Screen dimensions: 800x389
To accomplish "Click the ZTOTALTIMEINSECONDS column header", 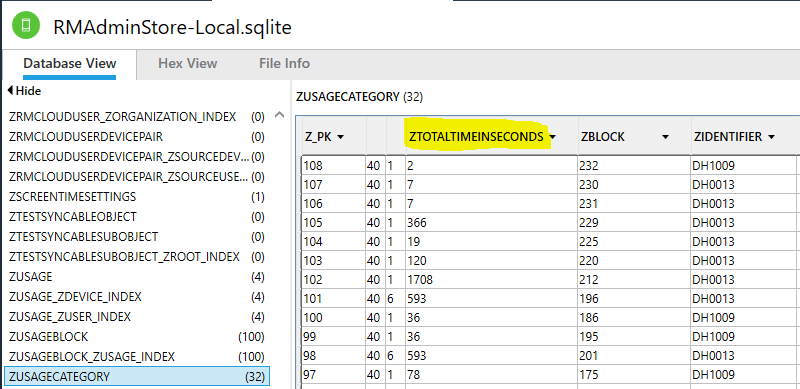I will click(x=477, y=136).
